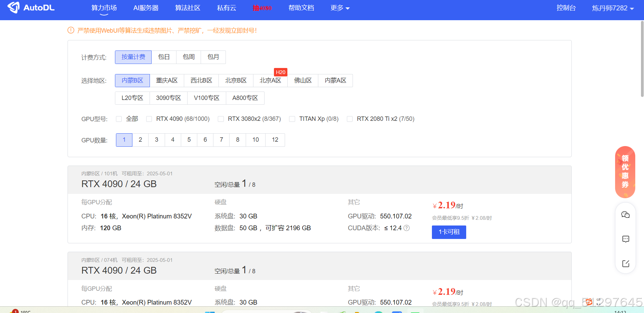Image resolution: width=644 pixels, height=313 pixels.
Task: Select 北京A区 region
Action: coord(270,80)
